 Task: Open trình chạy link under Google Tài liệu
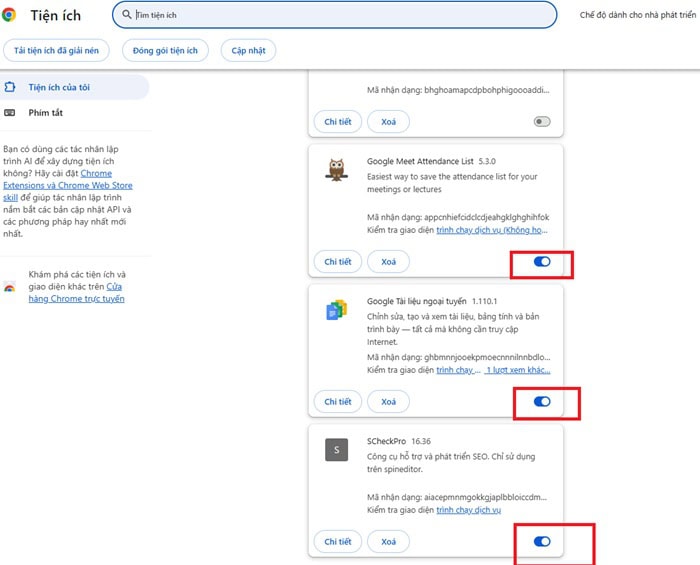[x=458, y=370]
